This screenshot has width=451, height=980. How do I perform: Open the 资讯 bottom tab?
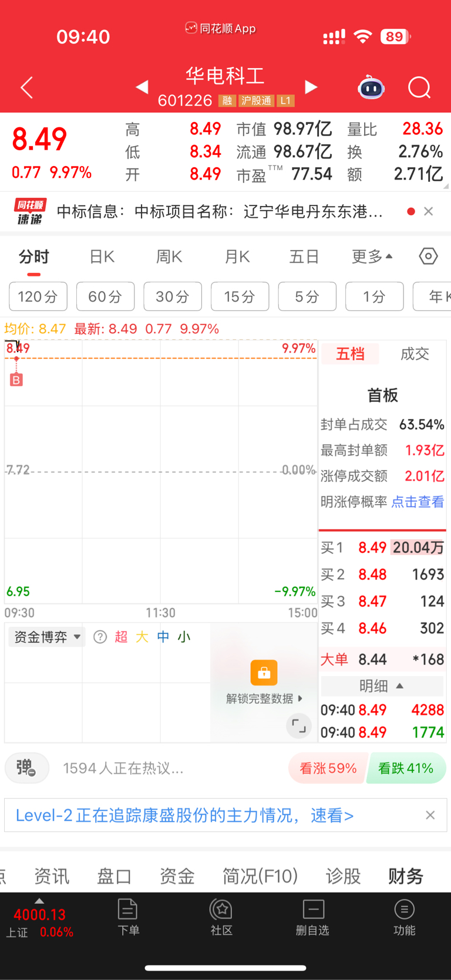coord(52,876)
